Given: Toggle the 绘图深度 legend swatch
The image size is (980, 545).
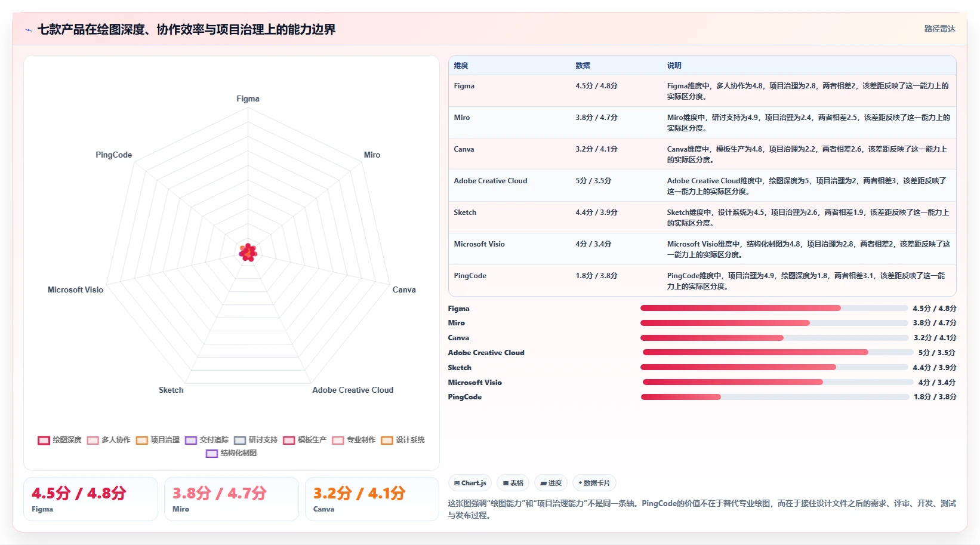Looking at the screenshot, I should 44,441.
